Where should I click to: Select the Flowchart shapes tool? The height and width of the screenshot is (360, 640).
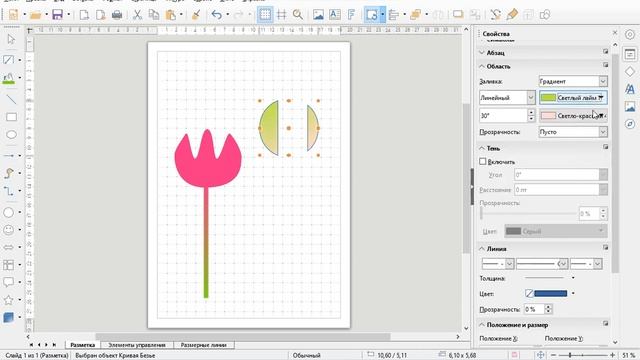pos(9,264)
